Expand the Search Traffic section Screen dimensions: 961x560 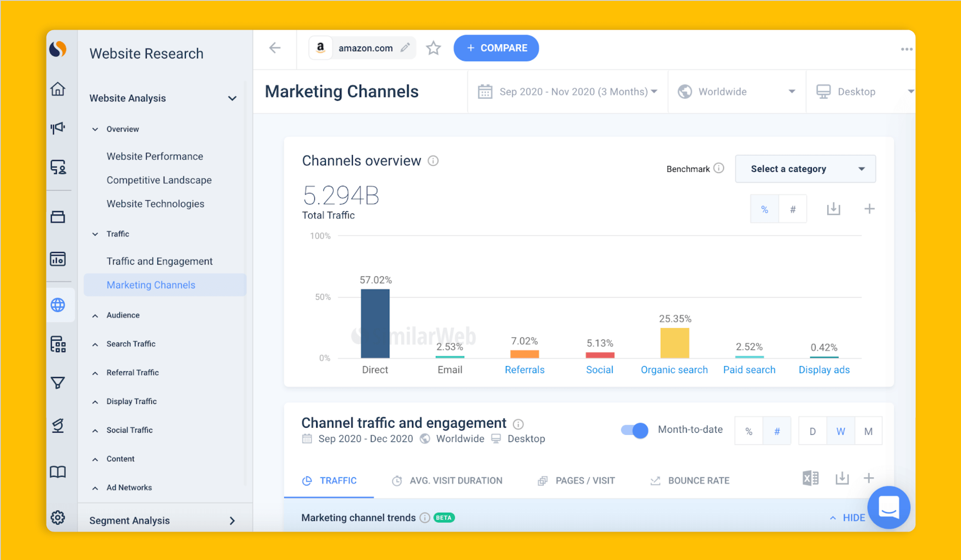(131, 344)
